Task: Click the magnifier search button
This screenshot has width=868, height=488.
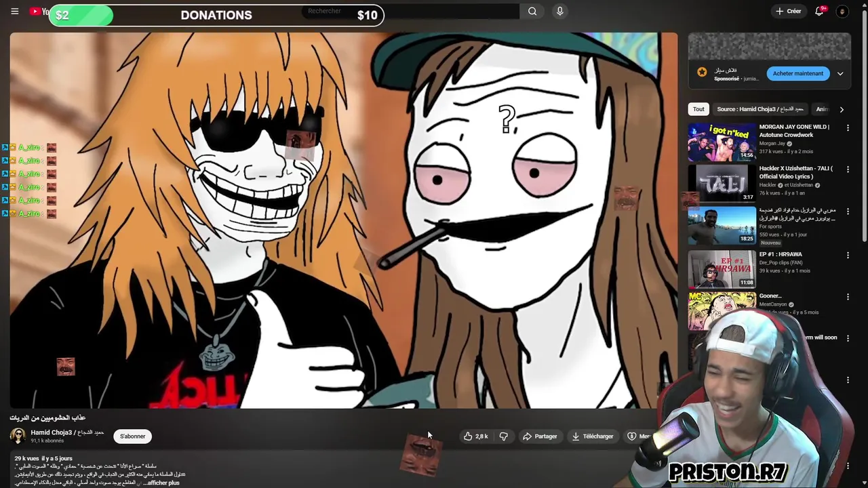Action: pos(532,11)
